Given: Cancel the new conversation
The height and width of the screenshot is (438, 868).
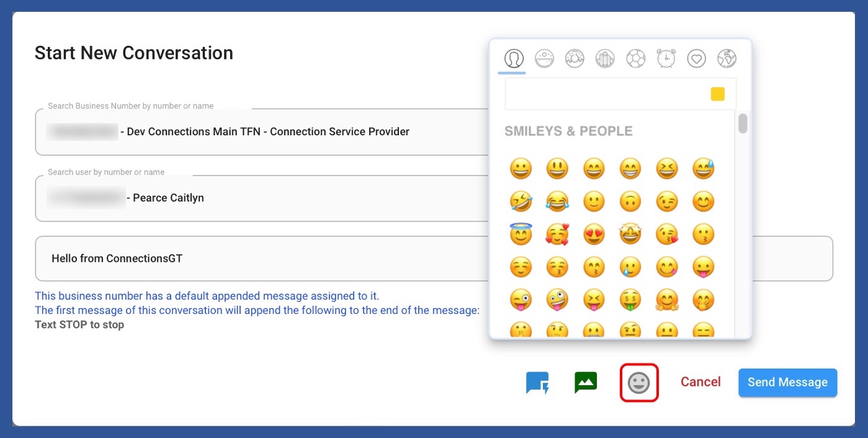Looking at the screenshot, I should point(700,382).
